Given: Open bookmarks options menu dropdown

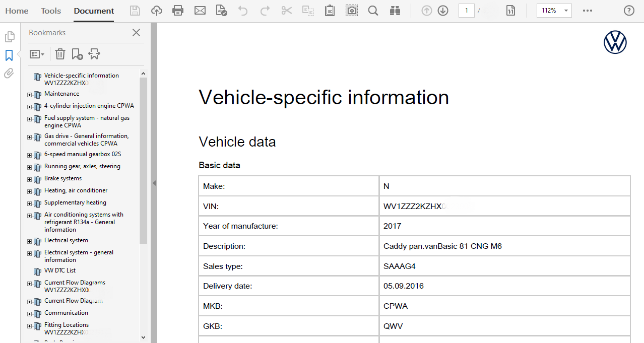Looking at the screenshot, I should (37, 54).
